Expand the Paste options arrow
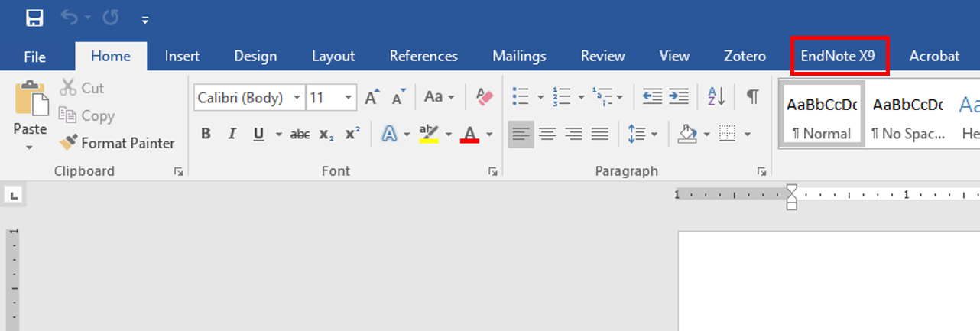 (x=30, y=147)
